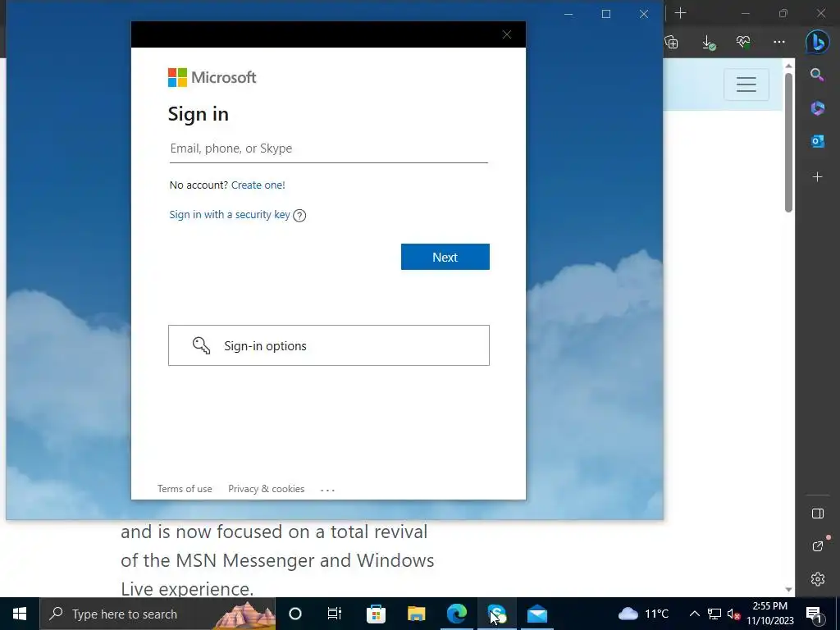This screenshot has width=840, height=630.
Task: Choose Sign in with a security key
Action: (230, 214)
